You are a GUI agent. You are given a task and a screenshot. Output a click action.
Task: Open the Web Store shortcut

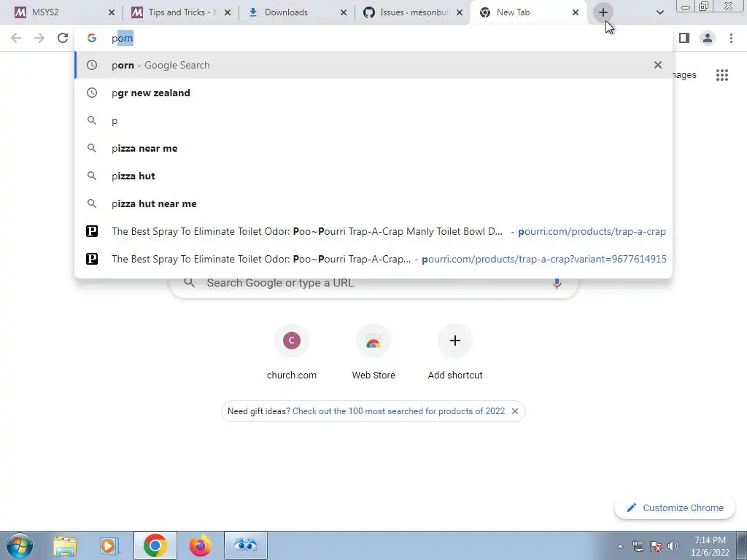[373, 351]
